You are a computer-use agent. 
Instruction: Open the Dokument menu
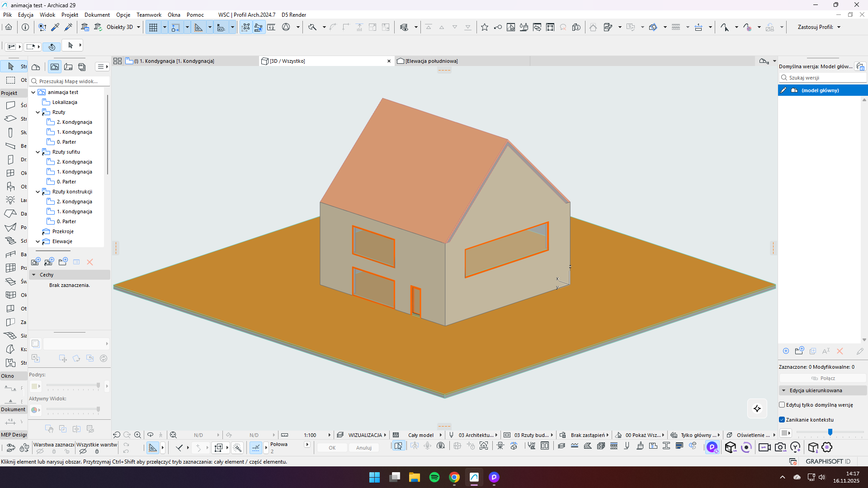[x=97, y=15]
